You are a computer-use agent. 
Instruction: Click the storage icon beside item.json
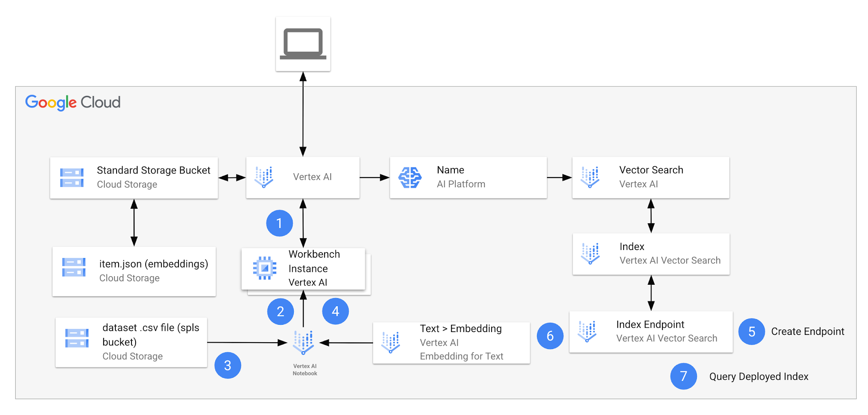pyautogui.click(x=74, y=267)
